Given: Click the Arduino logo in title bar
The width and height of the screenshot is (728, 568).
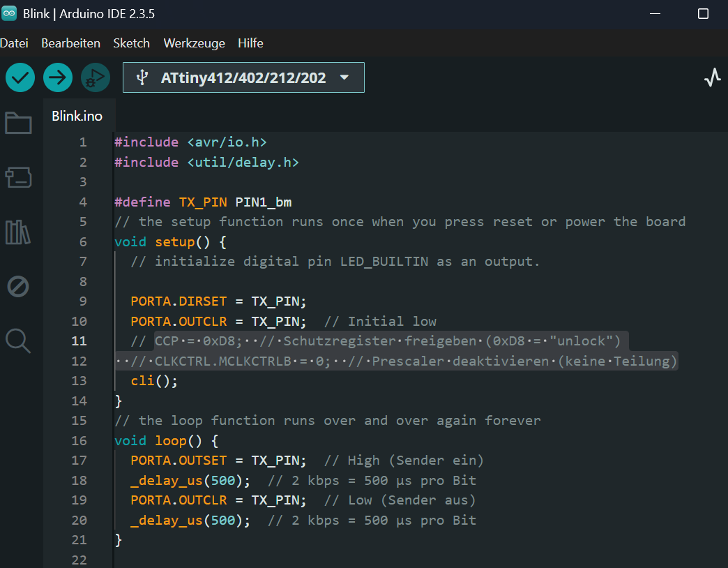Looking at the screenshot, I should point(9,14).
